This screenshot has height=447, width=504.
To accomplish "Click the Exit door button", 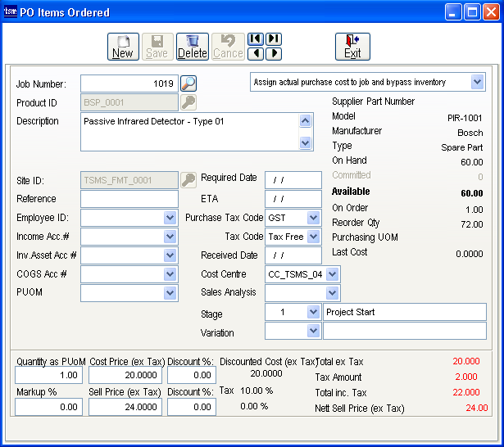I will pos(352,47).
